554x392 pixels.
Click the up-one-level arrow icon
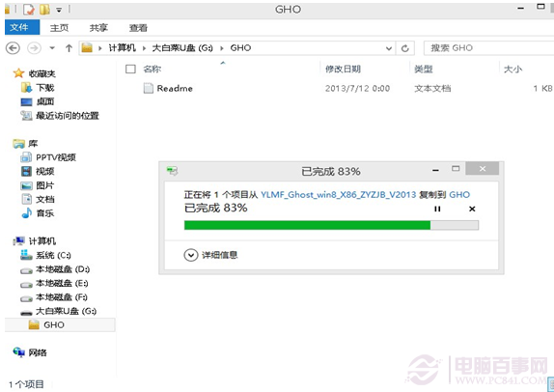(x=69, y=47)
